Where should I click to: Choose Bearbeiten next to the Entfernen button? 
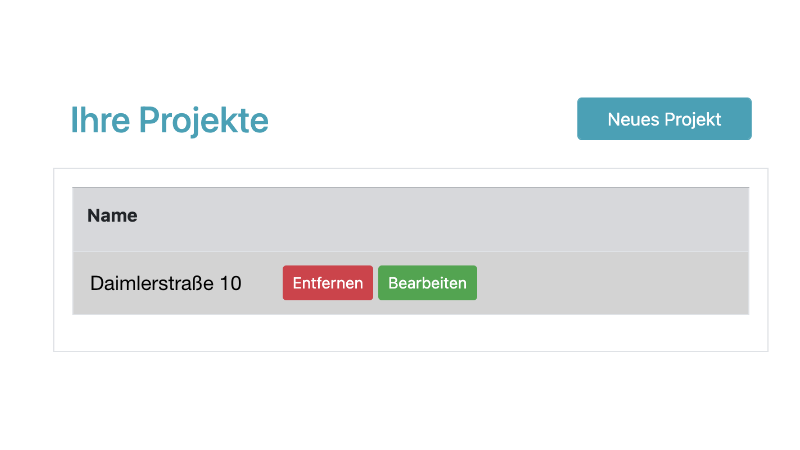427,283
